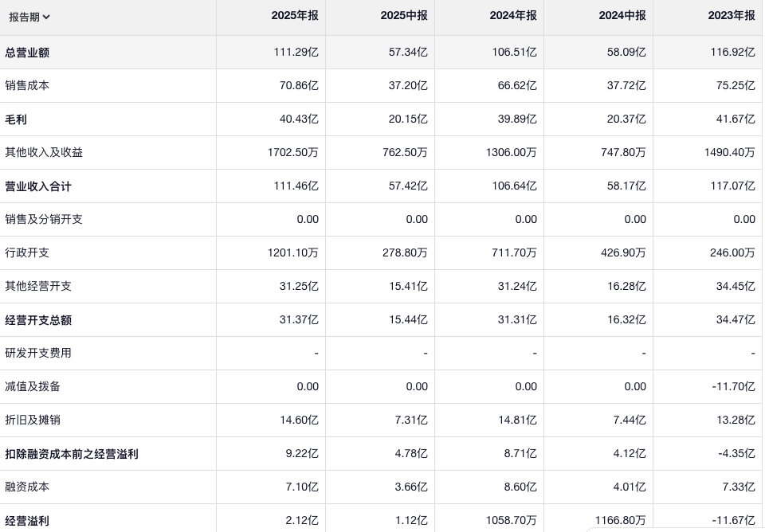Click the 2023年报 column header

[x=731, y=16]
